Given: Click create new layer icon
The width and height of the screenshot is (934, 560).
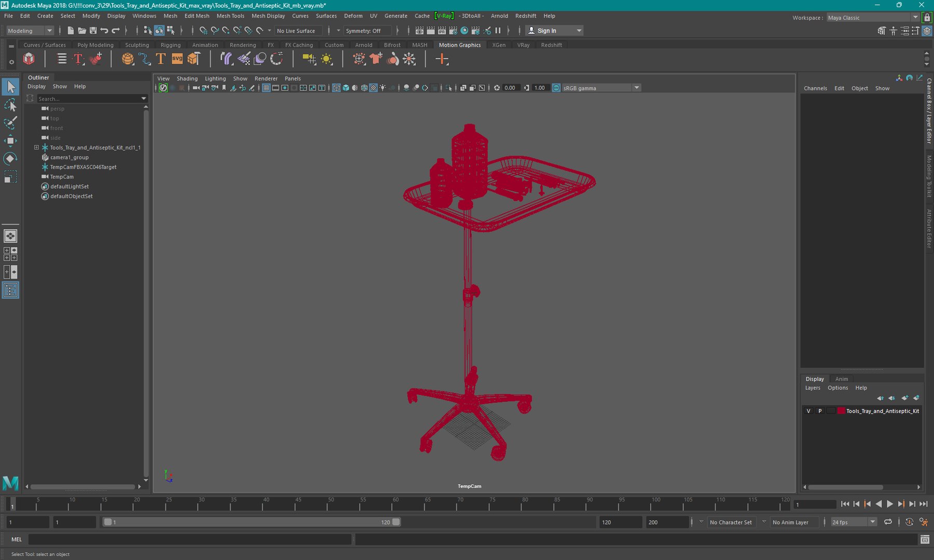Looking at the screenshot, I should point(904,398).
